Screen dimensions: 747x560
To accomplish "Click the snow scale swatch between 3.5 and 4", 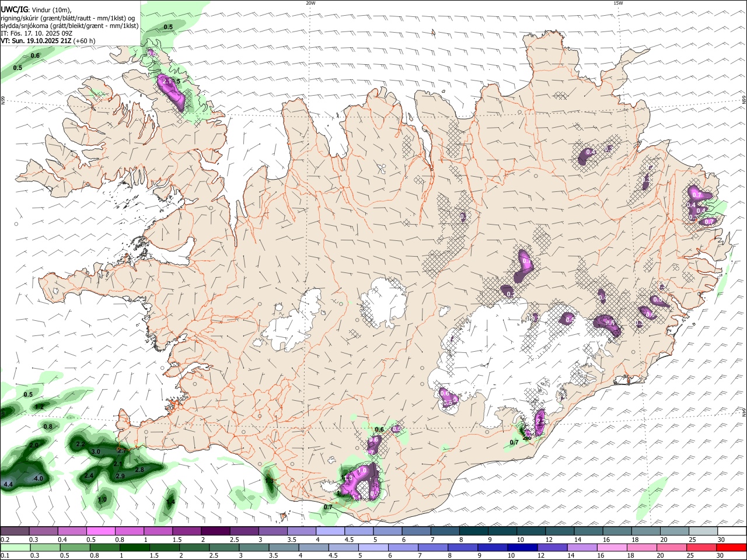I will [x=301, y=531].
